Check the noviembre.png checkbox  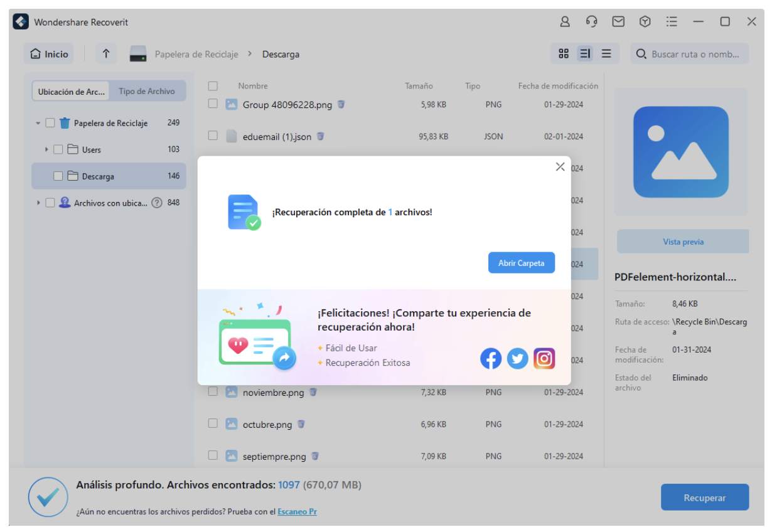(213, 391)
